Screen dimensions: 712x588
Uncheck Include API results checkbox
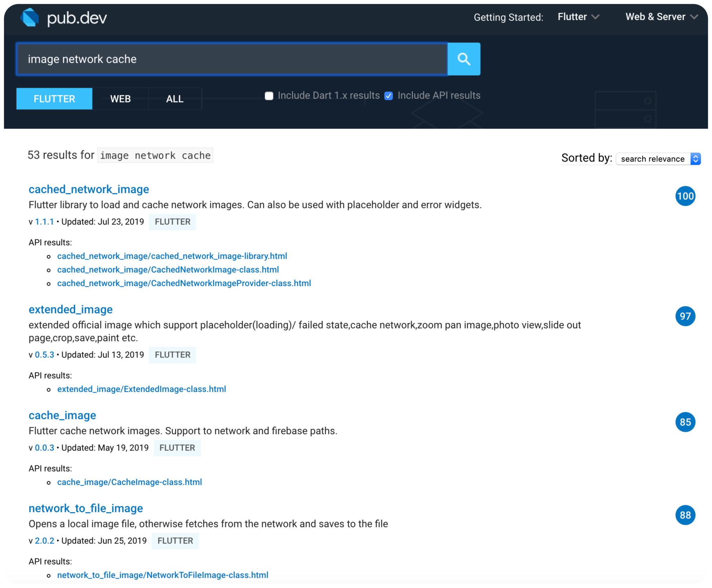coord(389,96)
